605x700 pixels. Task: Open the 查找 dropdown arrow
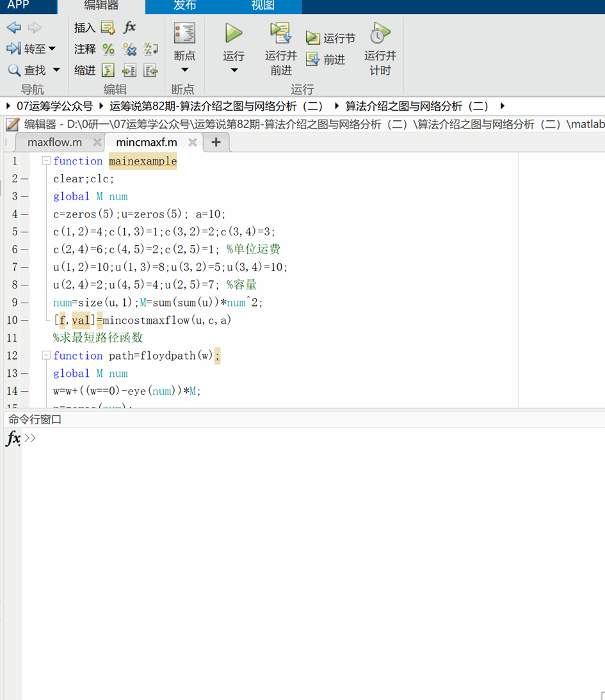point(56,70)
